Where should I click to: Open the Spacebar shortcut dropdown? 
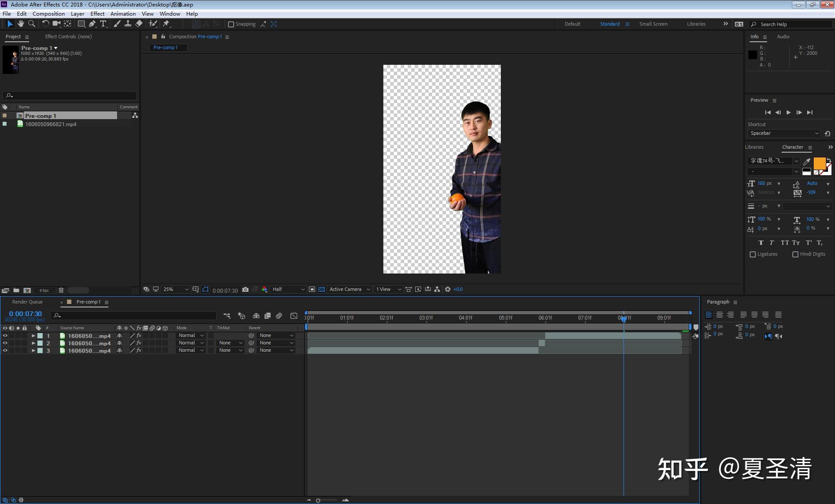(784, 134)
